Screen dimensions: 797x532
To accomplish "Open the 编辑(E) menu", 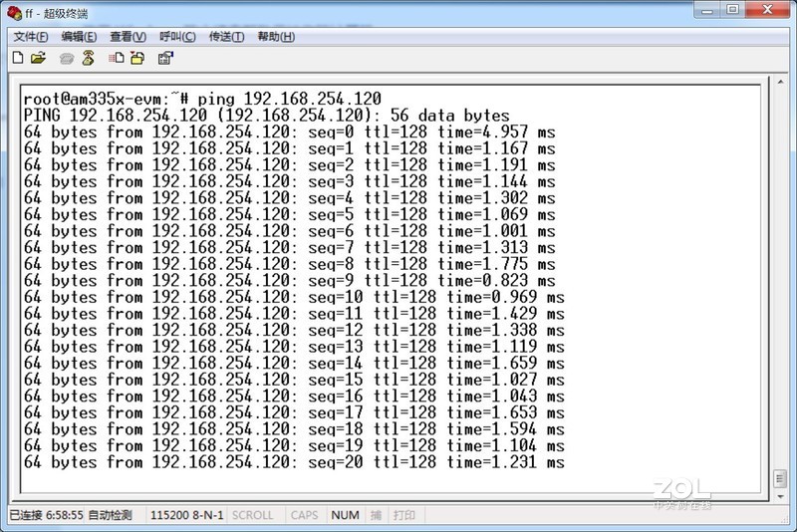I will coord(79,37).
